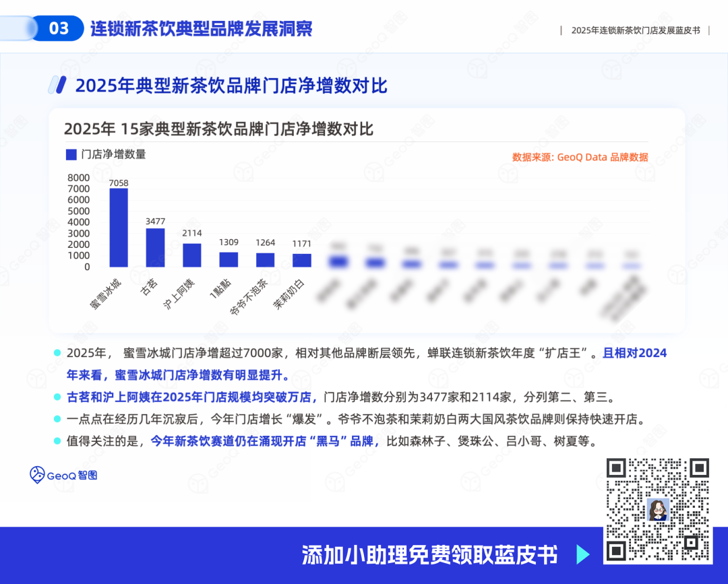Click the blue slash icon beside section title
728x584 pixels.
click(x=57, y=85)
